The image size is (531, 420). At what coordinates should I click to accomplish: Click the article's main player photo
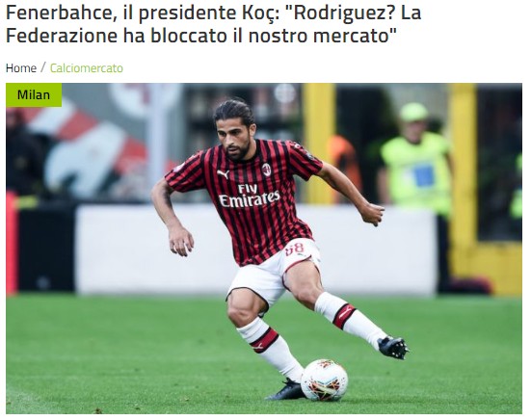[264, 249]
